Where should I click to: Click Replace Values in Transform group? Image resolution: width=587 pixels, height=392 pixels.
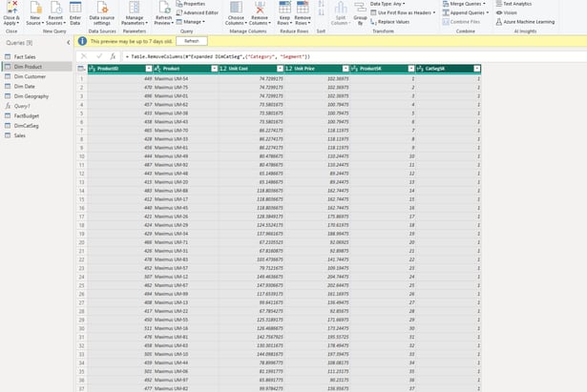coord(389,22)
